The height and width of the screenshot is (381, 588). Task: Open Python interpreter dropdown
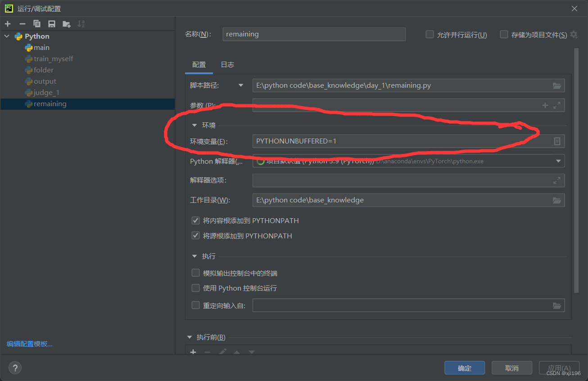click(x=558, y=161)
